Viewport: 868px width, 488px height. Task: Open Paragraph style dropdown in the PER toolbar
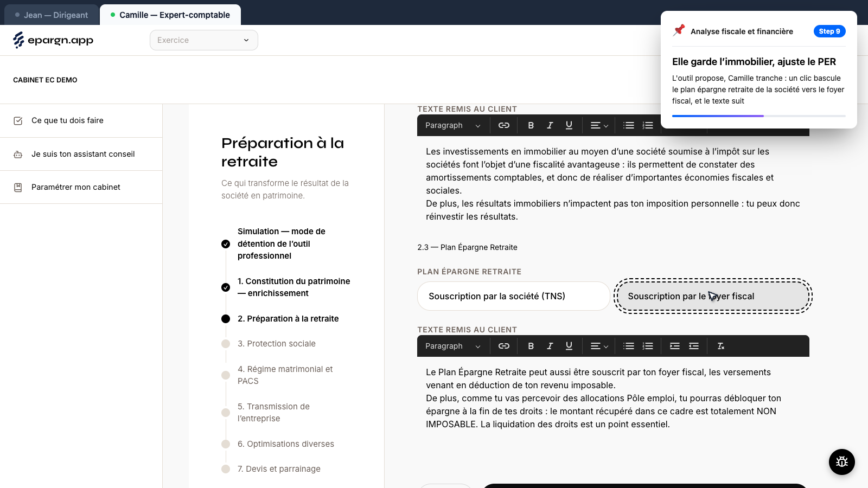click(453, 346)
